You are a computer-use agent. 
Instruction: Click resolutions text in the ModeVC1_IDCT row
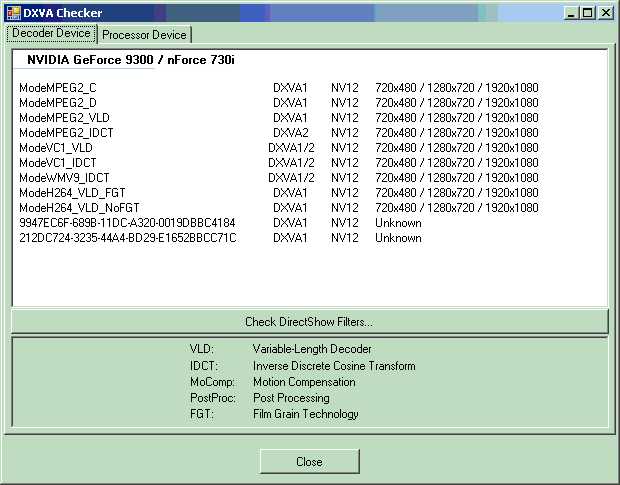[457, 163]
